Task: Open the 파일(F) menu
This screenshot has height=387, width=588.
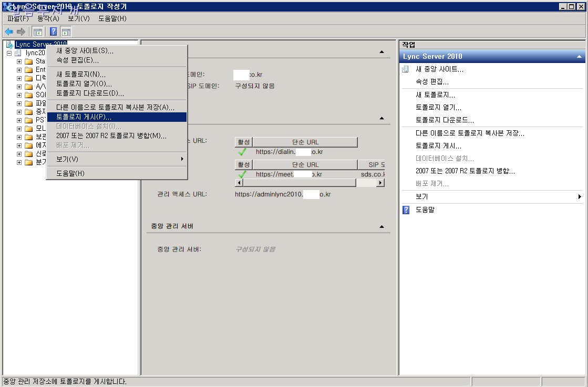Action: coord(18,18)
